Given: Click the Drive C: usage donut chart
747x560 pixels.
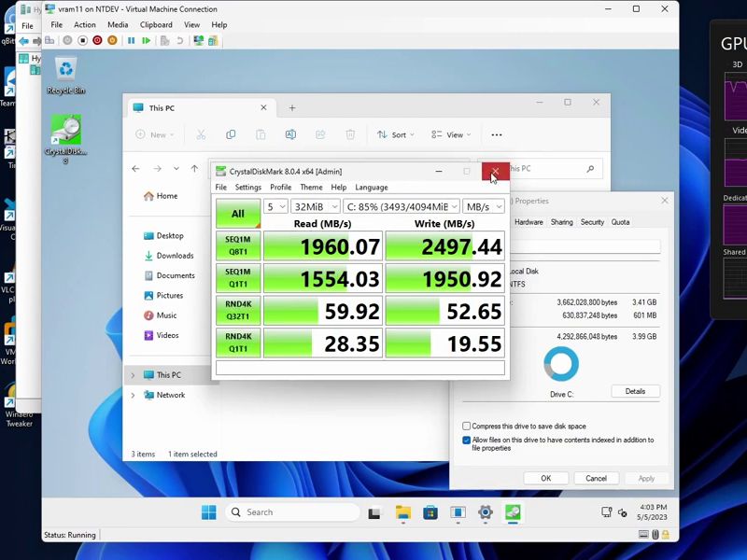Looking at the screenshot, I should click(561, 364).
